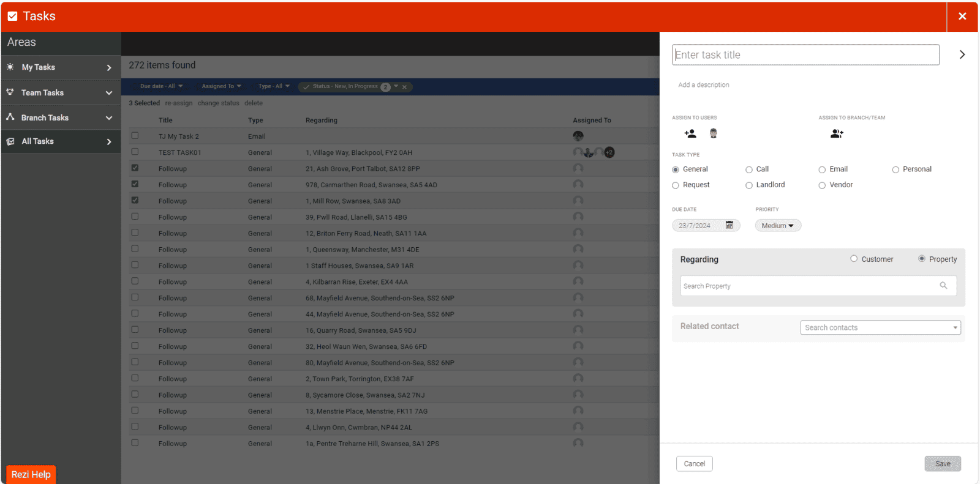Click the All Tasks clipboard icon in sidebar
Viewport: 980px width, 484px height.
[10, 141]
